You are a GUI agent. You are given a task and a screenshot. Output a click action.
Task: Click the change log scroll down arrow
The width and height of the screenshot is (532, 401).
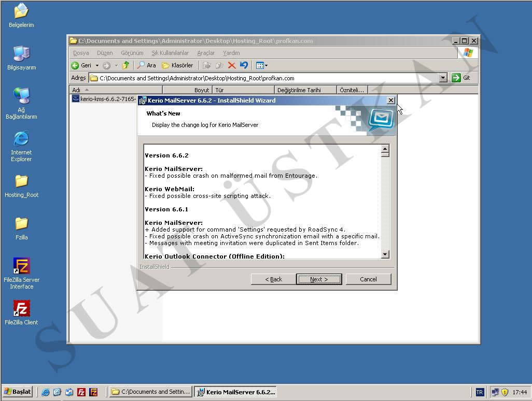[x=385, y=254]
